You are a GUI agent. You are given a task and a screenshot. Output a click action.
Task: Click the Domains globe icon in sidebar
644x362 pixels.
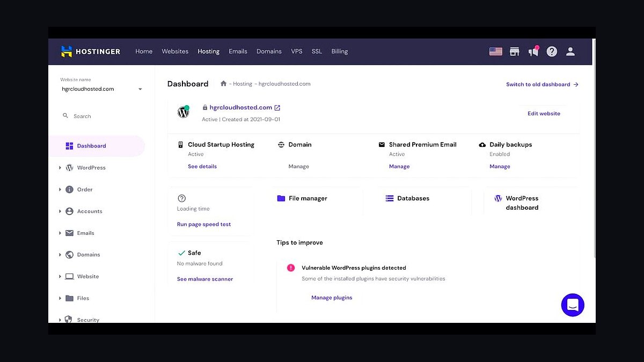point(69,255)
